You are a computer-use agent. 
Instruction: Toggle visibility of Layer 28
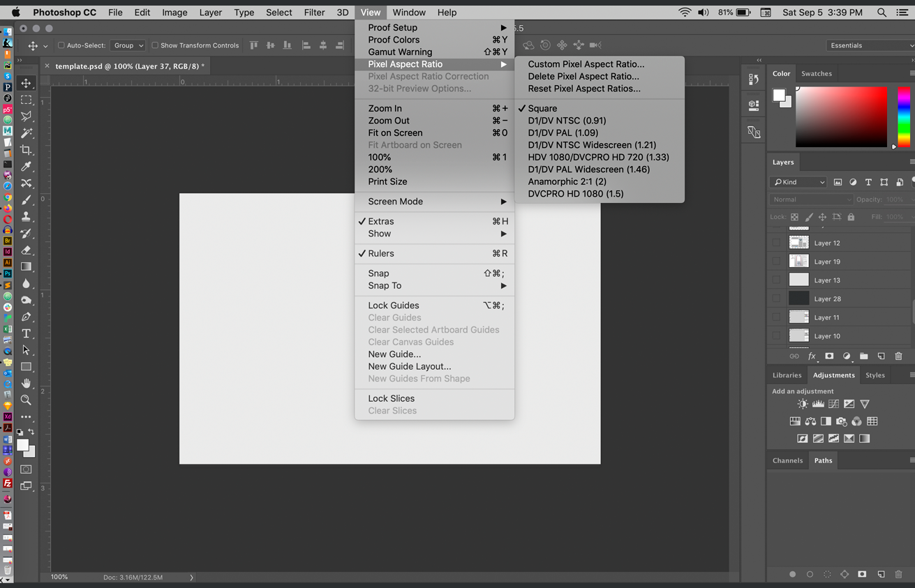point(776,299)
